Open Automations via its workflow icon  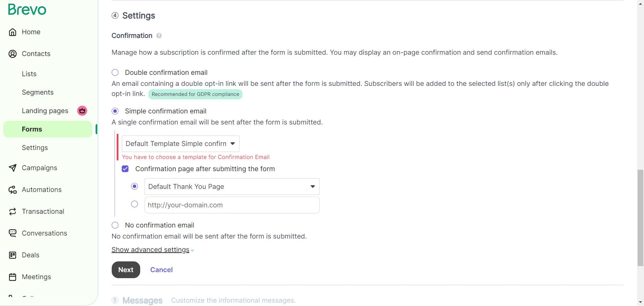(12, 190)
